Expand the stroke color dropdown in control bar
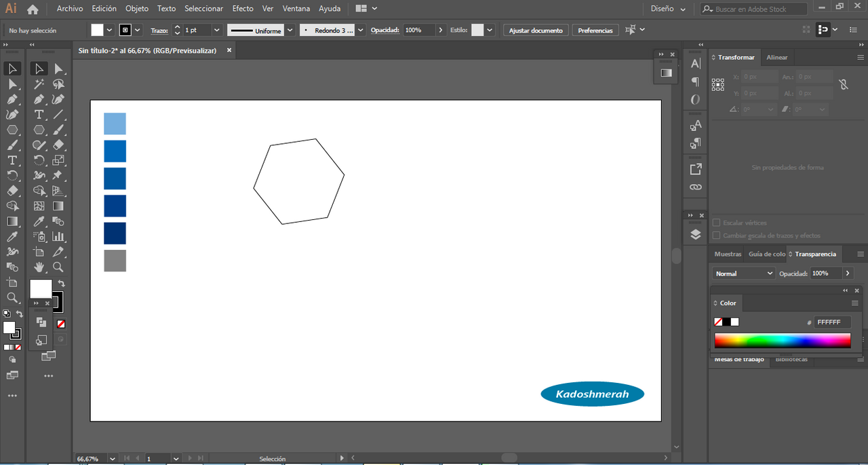The height and width of the screenshot is (465, 868). (138, 30)
